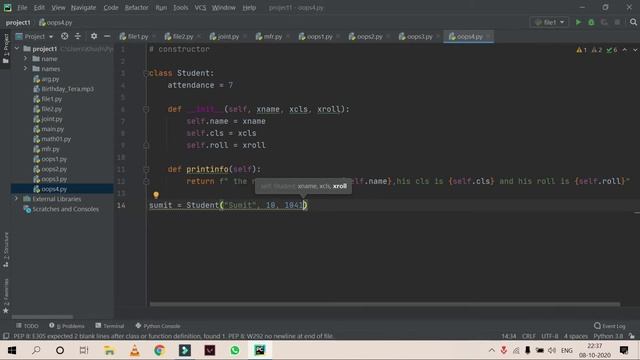Open the Navigate menu
640x360 pixels.
[x=83, y=7]
